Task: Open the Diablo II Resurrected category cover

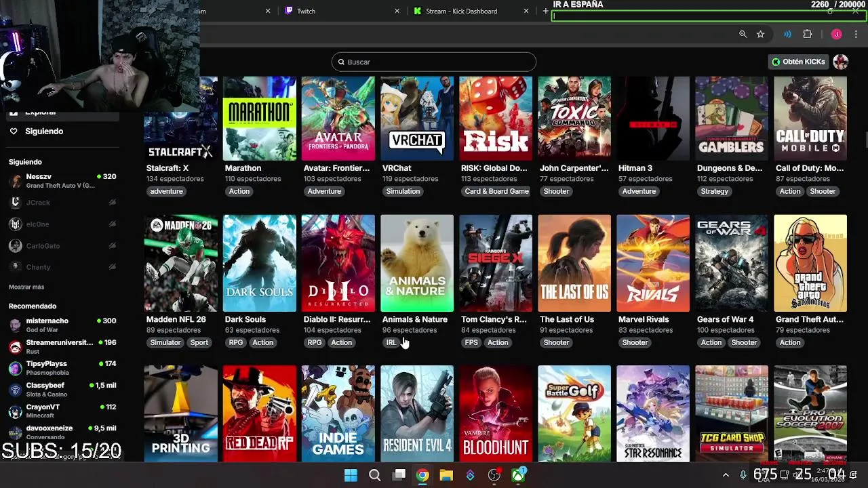Action: coord(338,263)
